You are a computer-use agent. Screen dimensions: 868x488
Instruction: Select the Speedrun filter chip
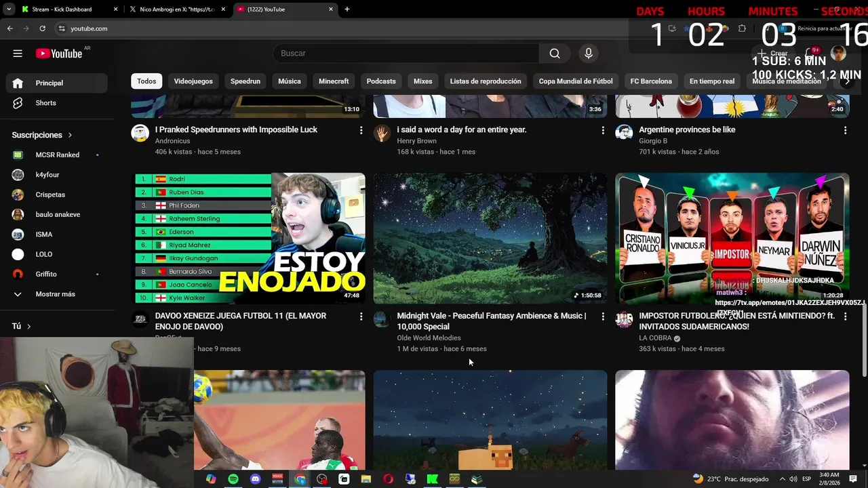coord(245,81)
